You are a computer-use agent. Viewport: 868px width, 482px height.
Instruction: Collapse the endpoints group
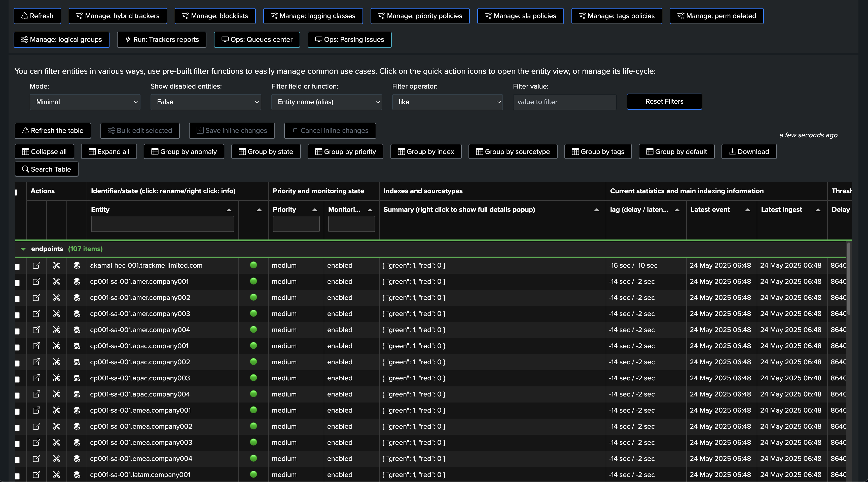coord(23,249)
